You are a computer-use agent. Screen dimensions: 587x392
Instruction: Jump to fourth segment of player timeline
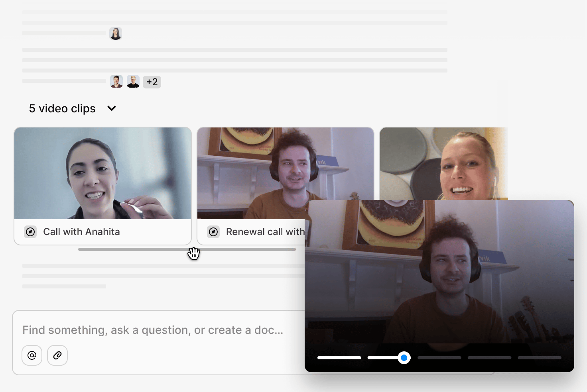pos(490,358)
